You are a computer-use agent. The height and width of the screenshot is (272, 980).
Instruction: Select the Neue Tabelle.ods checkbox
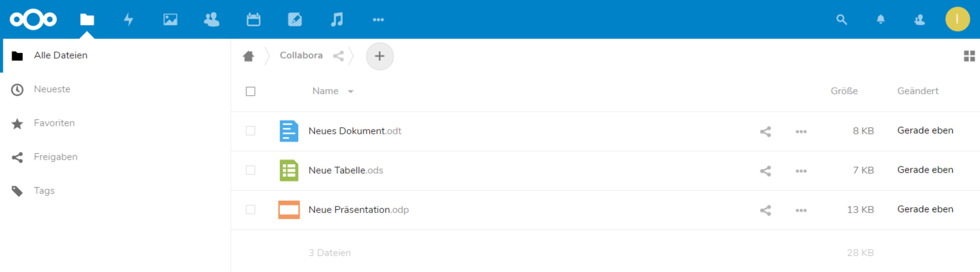point(250,170)
